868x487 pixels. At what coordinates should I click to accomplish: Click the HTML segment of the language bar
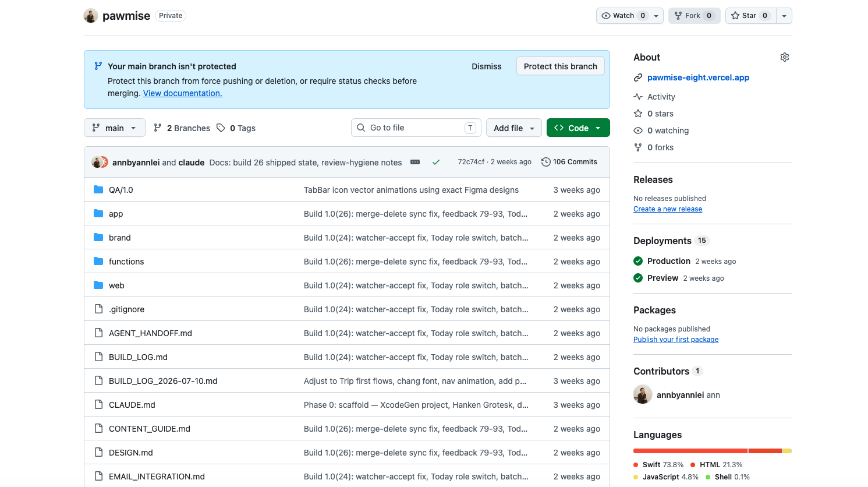pos(765,451)
